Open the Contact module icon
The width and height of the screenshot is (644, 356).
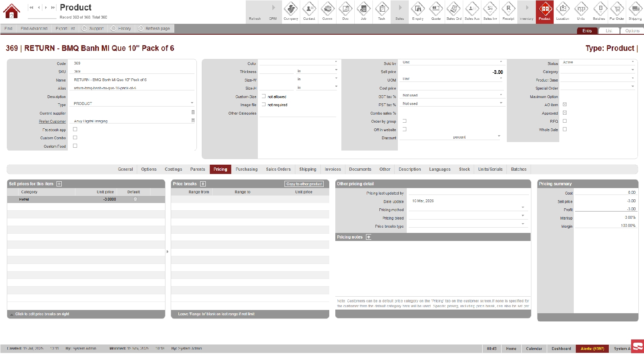tap(309, 11)
